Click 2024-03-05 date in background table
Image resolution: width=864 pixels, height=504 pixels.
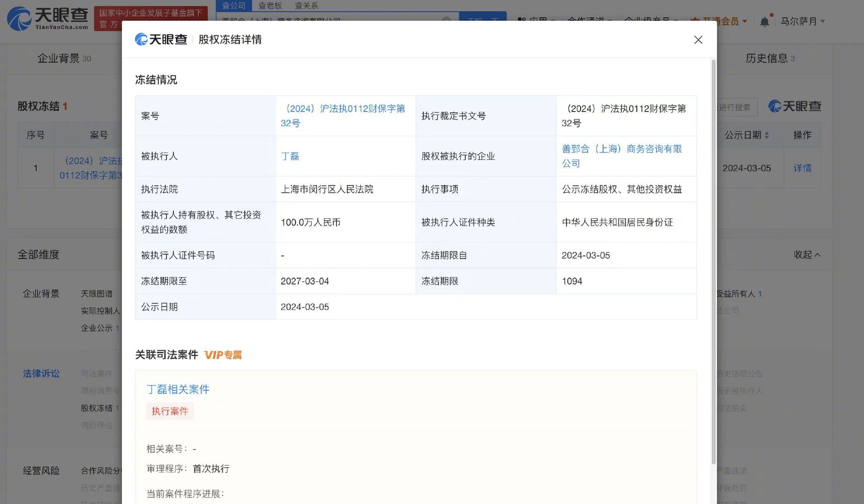coord(747,168)
